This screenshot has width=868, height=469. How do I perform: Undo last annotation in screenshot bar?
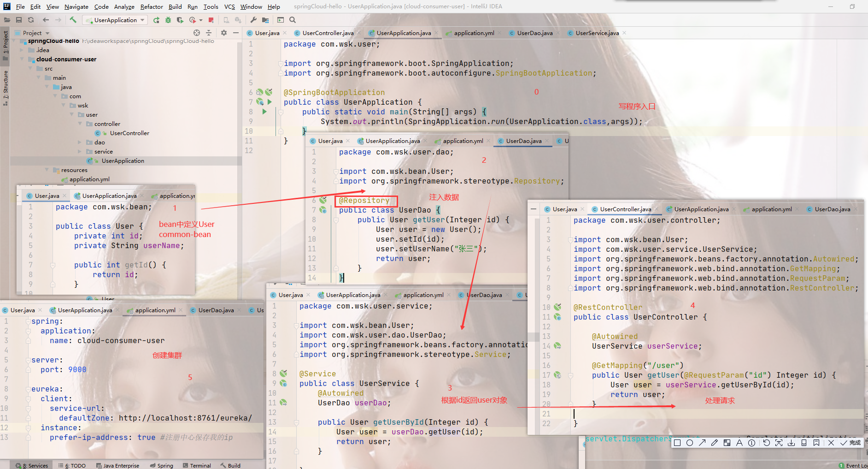click(x=766, y=443)
